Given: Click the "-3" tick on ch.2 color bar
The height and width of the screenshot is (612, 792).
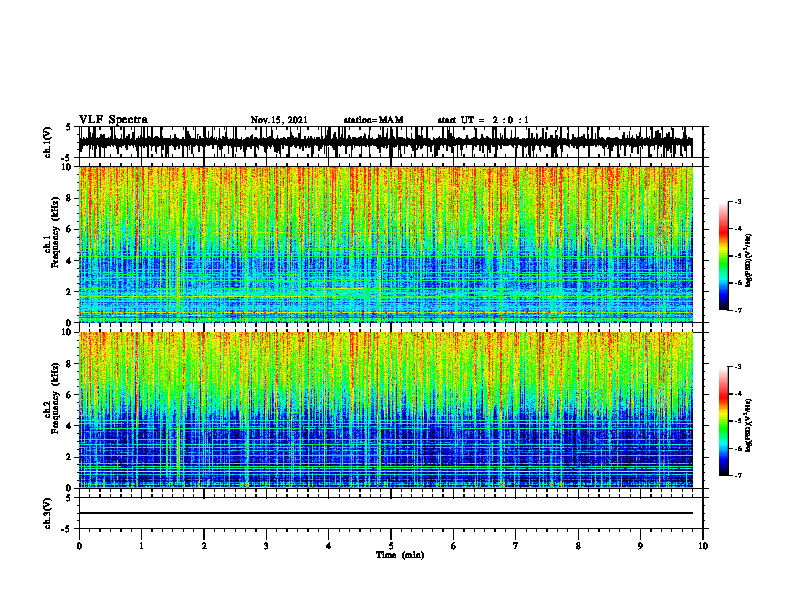Looking at the screenshot, I should (x=738, y=367).
